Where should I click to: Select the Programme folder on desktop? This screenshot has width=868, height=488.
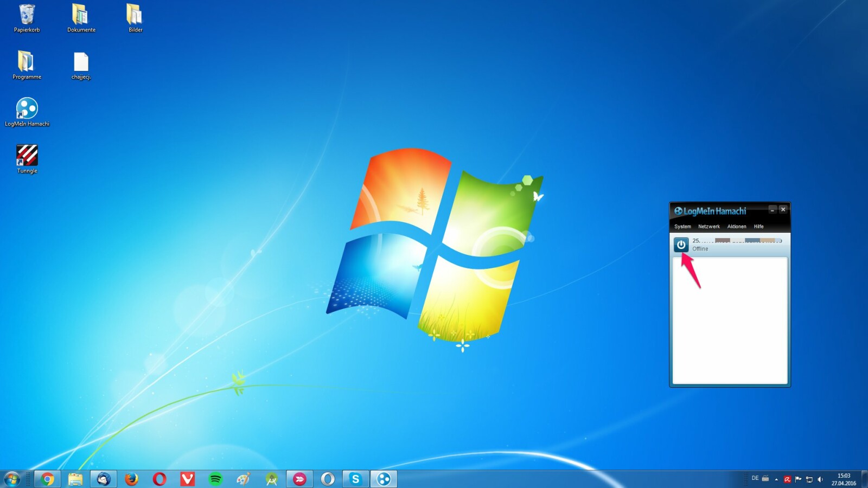point(27,65)
